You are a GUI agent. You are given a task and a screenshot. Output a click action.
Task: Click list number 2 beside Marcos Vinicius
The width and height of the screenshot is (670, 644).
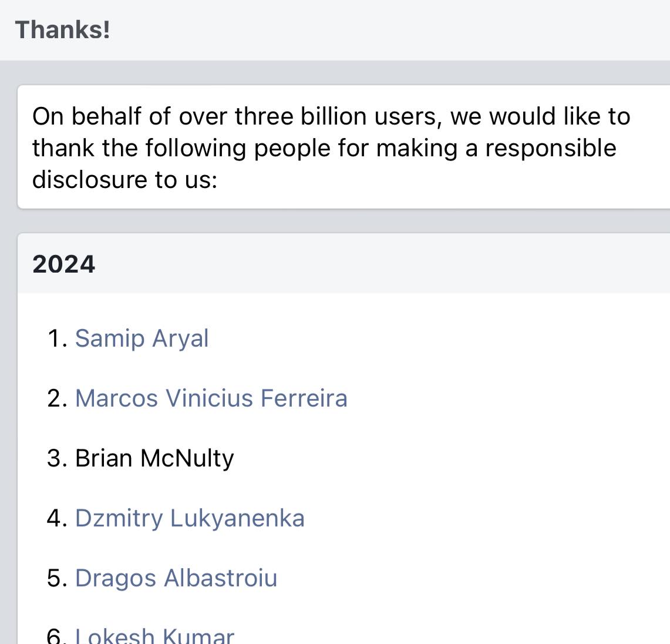[x=56, y=398]
